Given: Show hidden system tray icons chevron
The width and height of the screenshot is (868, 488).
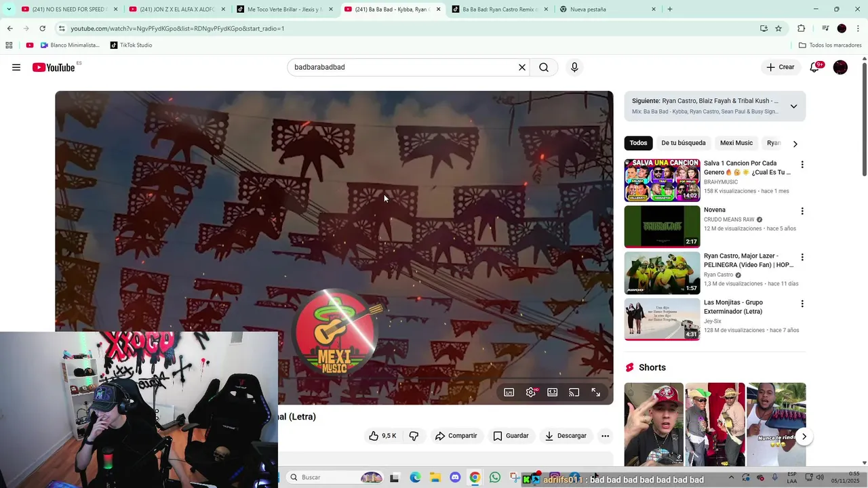Looking at the screenshot, I should pos(731,477).
